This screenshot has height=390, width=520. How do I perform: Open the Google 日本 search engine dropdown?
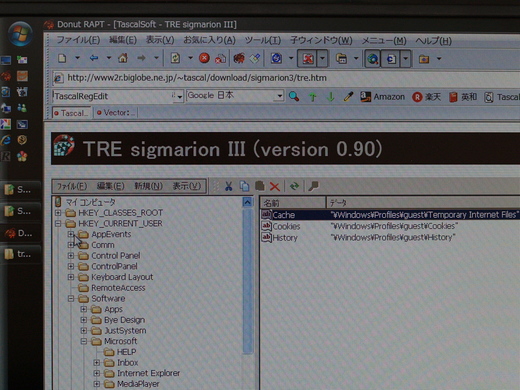tap(279, 96)
